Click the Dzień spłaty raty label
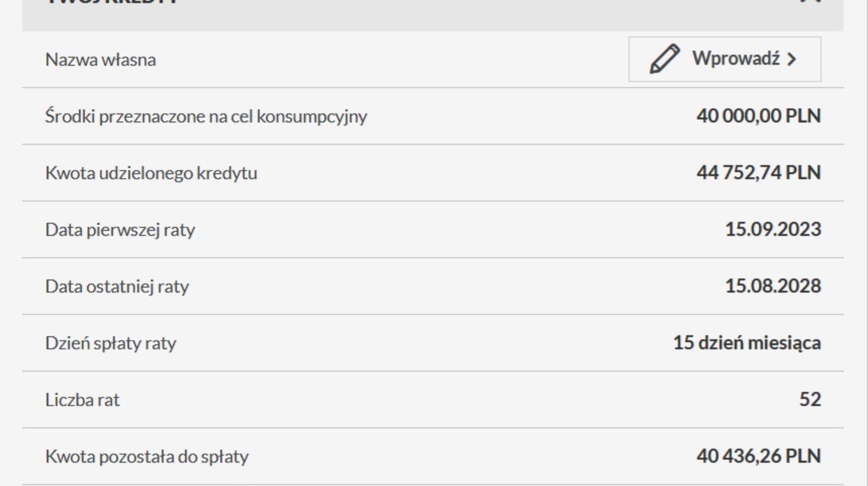 (111, 343)
